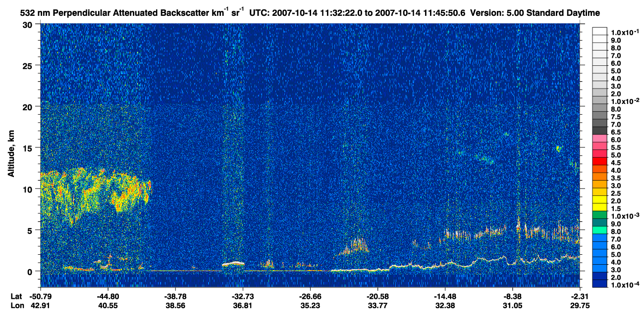This screenshot has height=330, width=644.
Task: Click the 4.5 colorbar label
Action: point(616,163)
